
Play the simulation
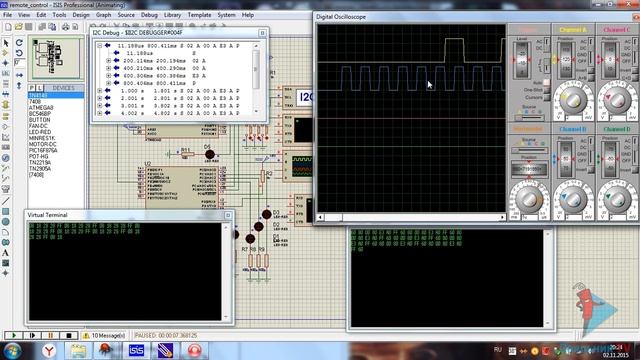point(13,336)
